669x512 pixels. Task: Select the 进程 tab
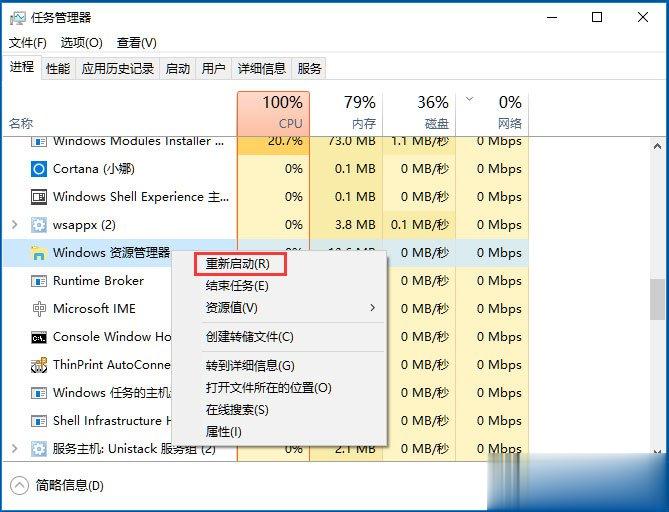pyautogui.click(x=22, y=67)
